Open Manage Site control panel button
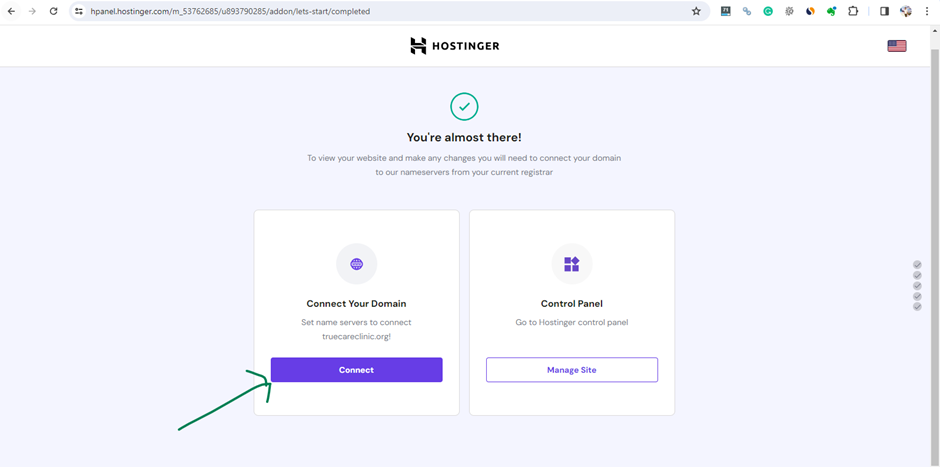The width and height of the screenshot is (940, 467). (x=572, y=370)
